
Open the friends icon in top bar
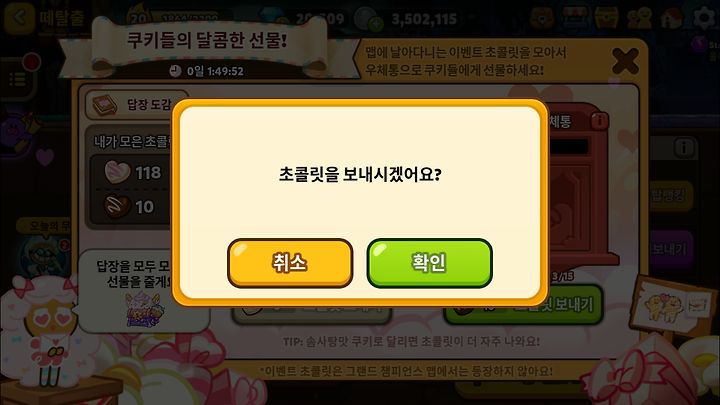coord(639,18)
